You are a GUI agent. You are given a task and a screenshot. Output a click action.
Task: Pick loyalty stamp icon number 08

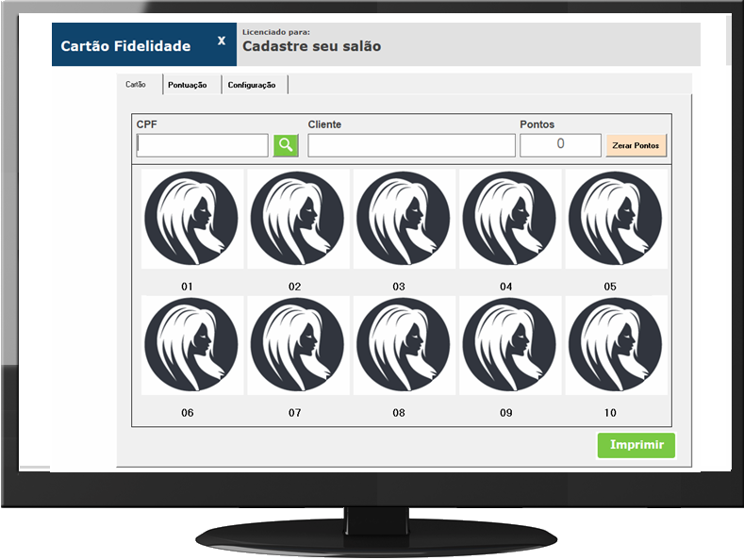tap(403, 346)
